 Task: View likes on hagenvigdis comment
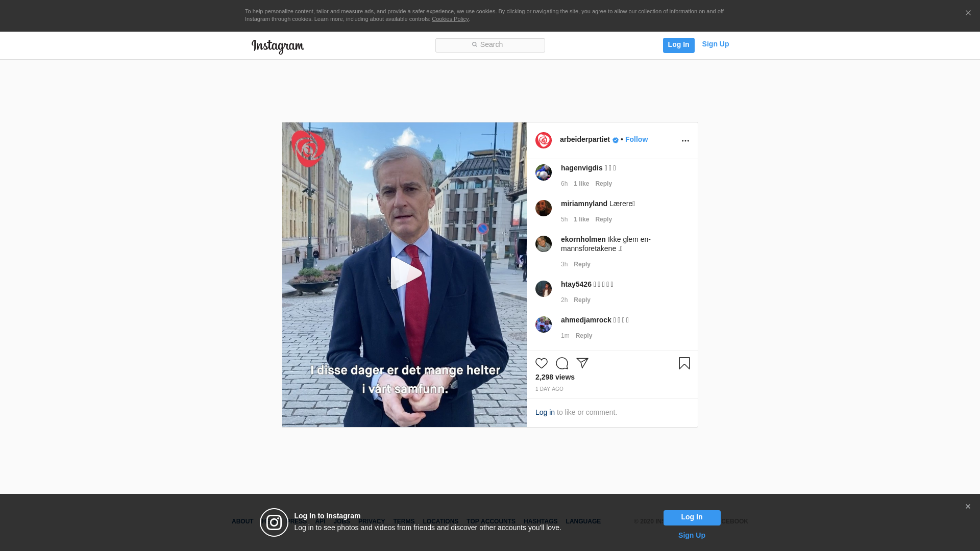pyautogui.click(x=581, y=184)
